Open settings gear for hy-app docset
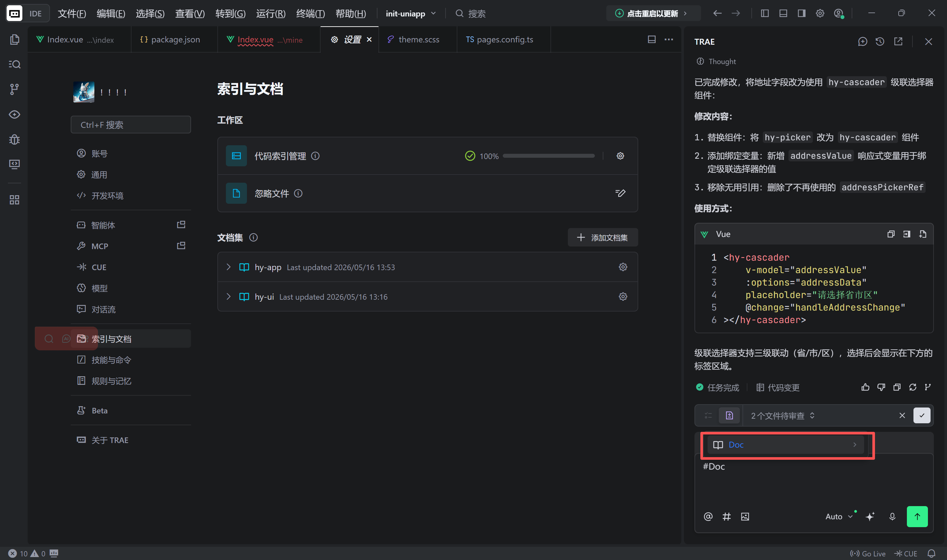The height and width of the screenshot is (560, 947). tap(623, 267)
